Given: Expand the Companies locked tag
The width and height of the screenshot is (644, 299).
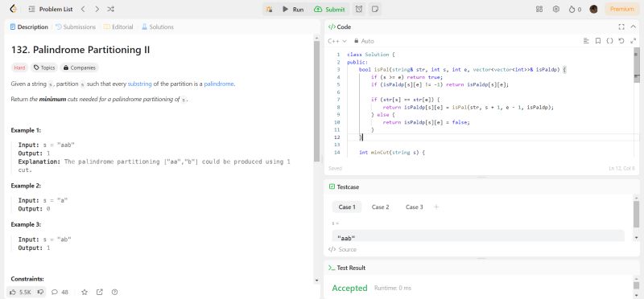Looking at the screenshot, I should (79, 68).
